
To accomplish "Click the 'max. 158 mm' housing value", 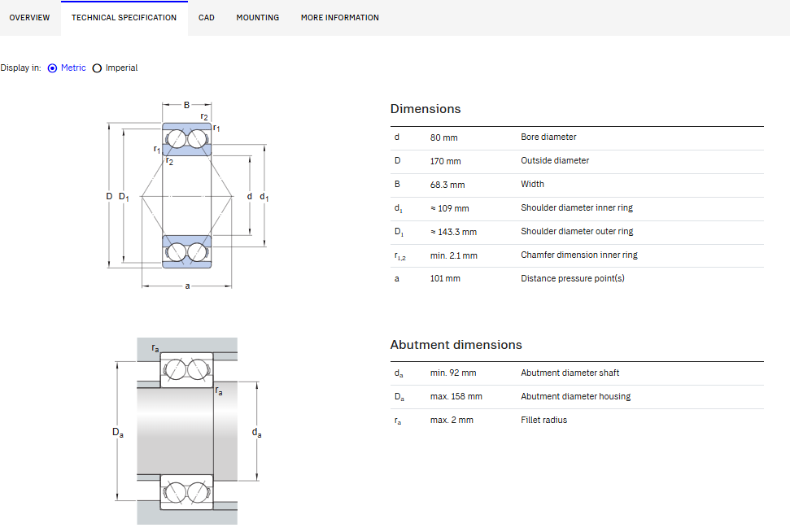I will 456,396.
